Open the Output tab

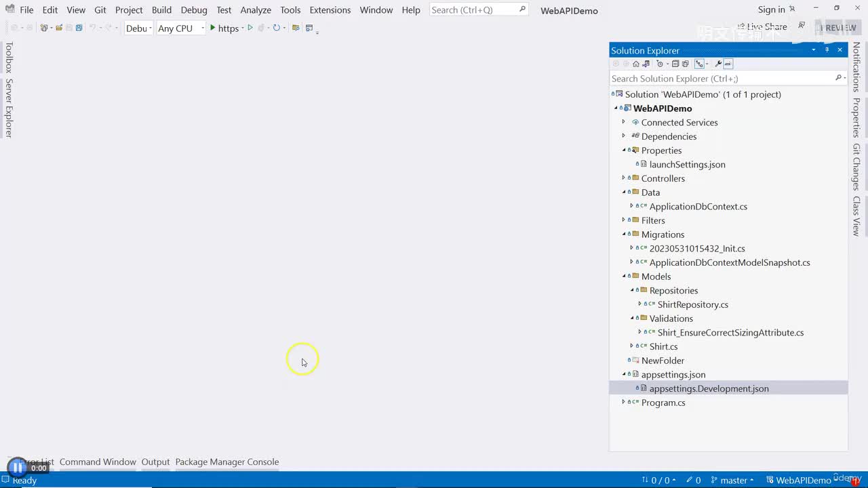click(x=155, y=462)
